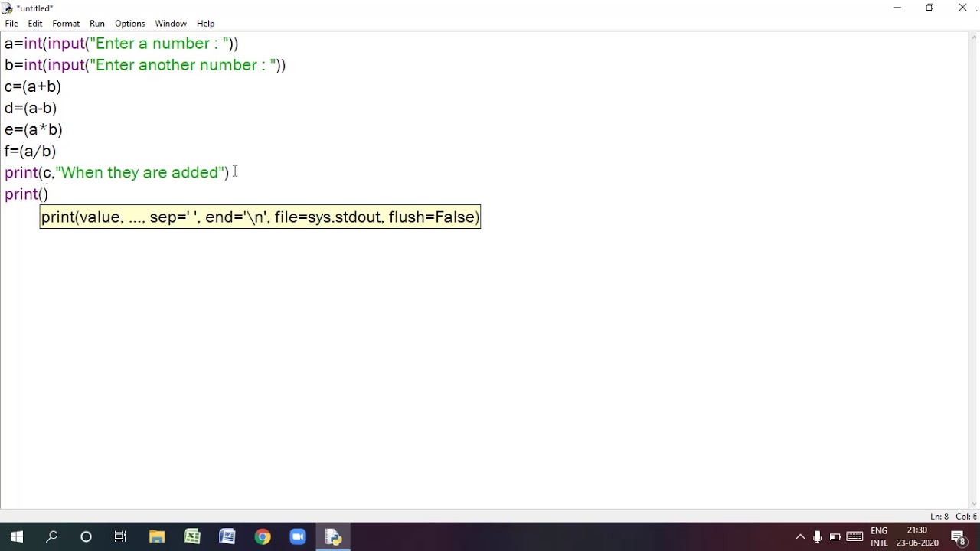The height and width of the screenshot is (551, 980).
Task: Open the Format menu
Action: click(x=66, y=24)
